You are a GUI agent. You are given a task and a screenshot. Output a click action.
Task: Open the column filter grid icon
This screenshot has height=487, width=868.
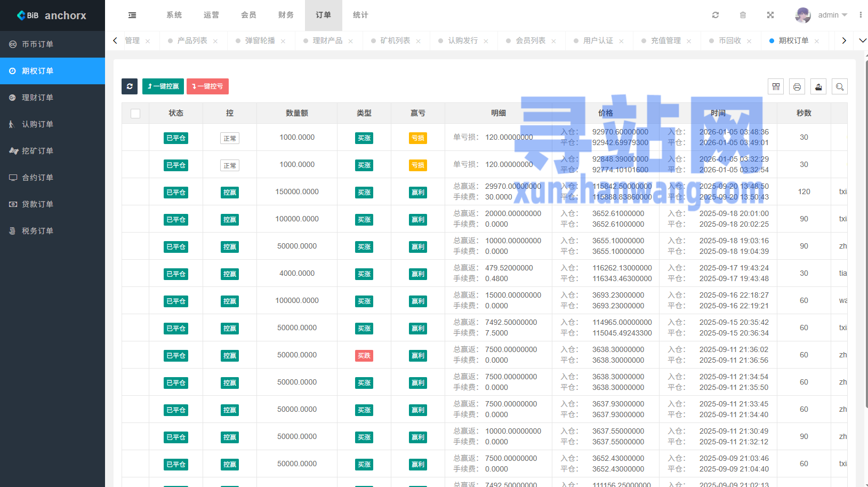tap(776, 87)
